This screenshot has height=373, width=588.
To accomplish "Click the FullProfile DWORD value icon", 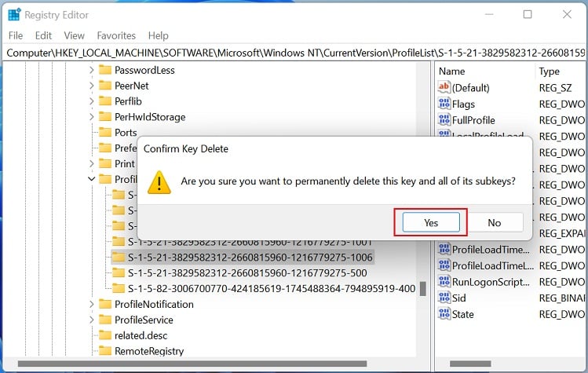I will tap(444, 119).
